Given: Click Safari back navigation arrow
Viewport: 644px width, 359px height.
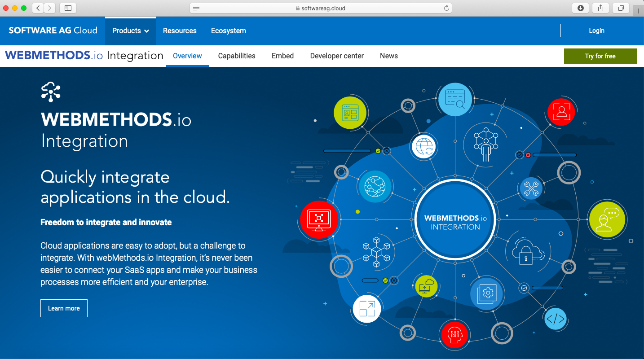Looking at the screenshot, I should click(x=38, y=8).
